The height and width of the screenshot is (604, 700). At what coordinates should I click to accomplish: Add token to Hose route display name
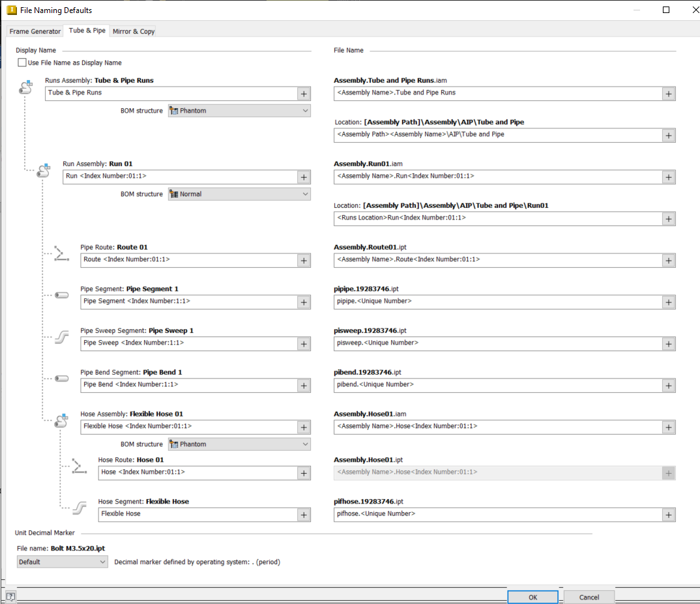[304, 473]
